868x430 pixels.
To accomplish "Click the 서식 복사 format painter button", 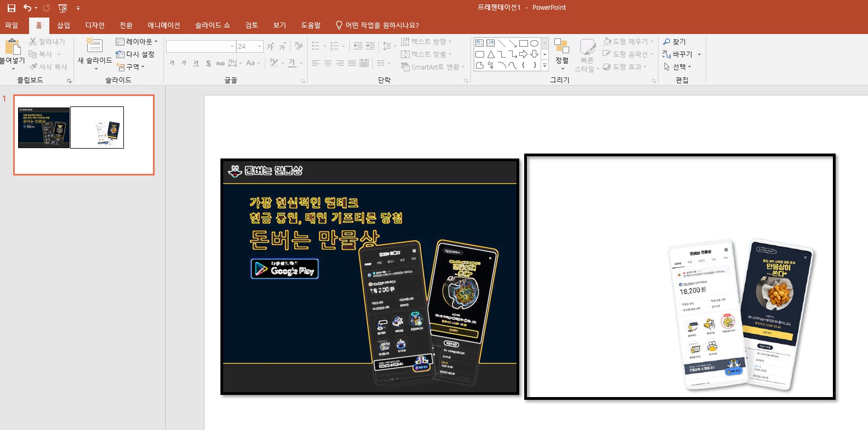I will click(x=48, y=67).
